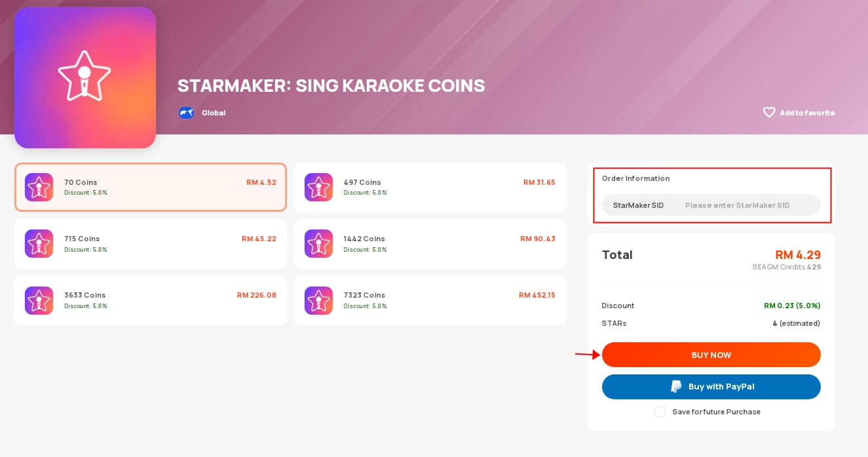
Task: Select the 1442 Coins package
Action: tap(430, 243)
